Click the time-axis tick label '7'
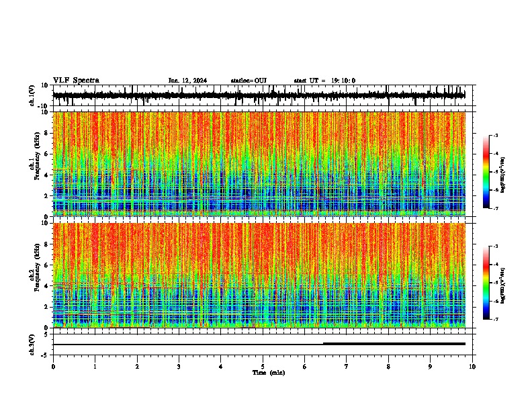 tap(347, 367)
